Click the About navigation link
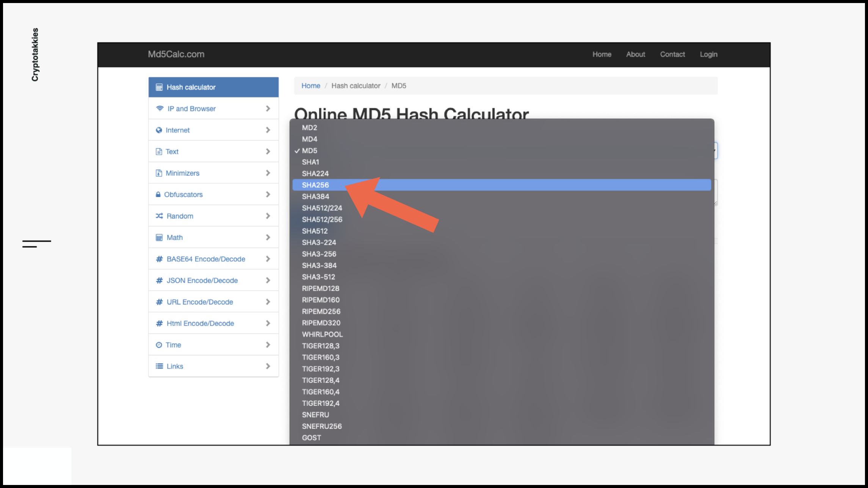 click(635, 54)
